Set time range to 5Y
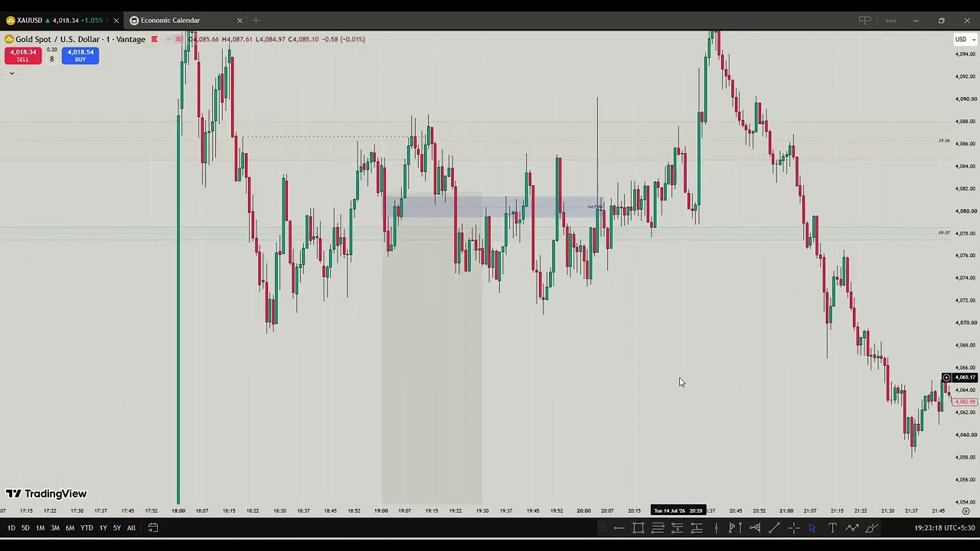 (117, 528)
